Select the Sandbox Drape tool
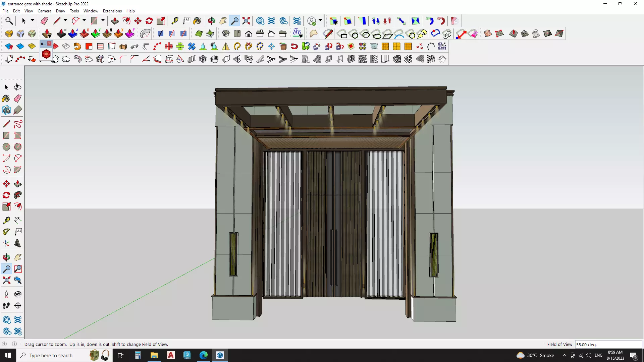This screenshot has width=644, height=362. (x=536, y=34)
